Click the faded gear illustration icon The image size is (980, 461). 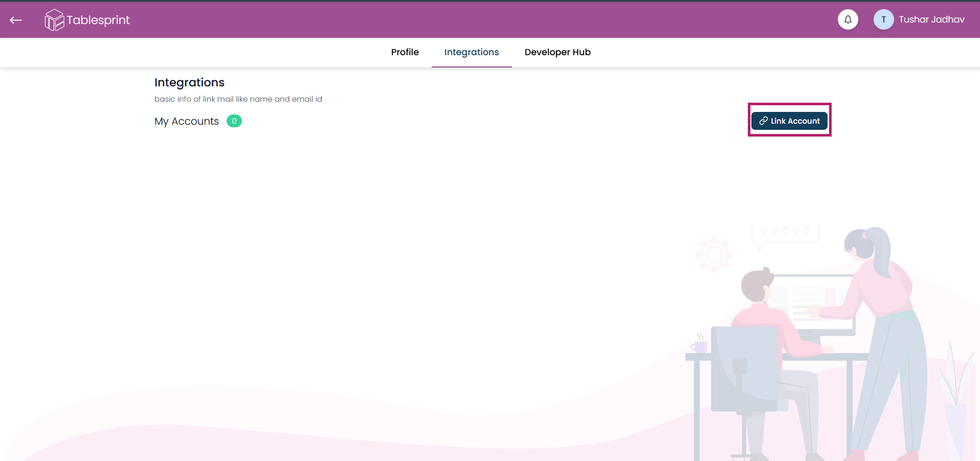click(x=714, y=254)
